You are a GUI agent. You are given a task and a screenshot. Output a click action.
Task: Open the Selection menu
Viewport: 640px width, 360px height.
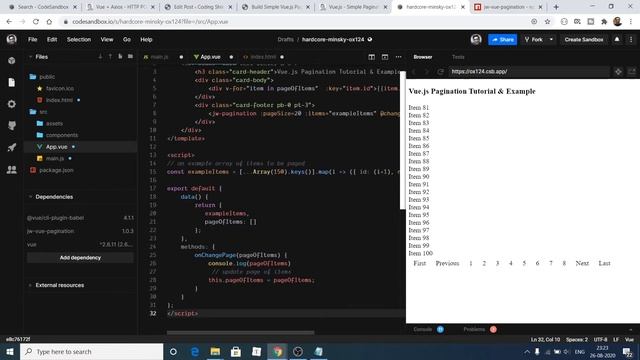(79, 40)
